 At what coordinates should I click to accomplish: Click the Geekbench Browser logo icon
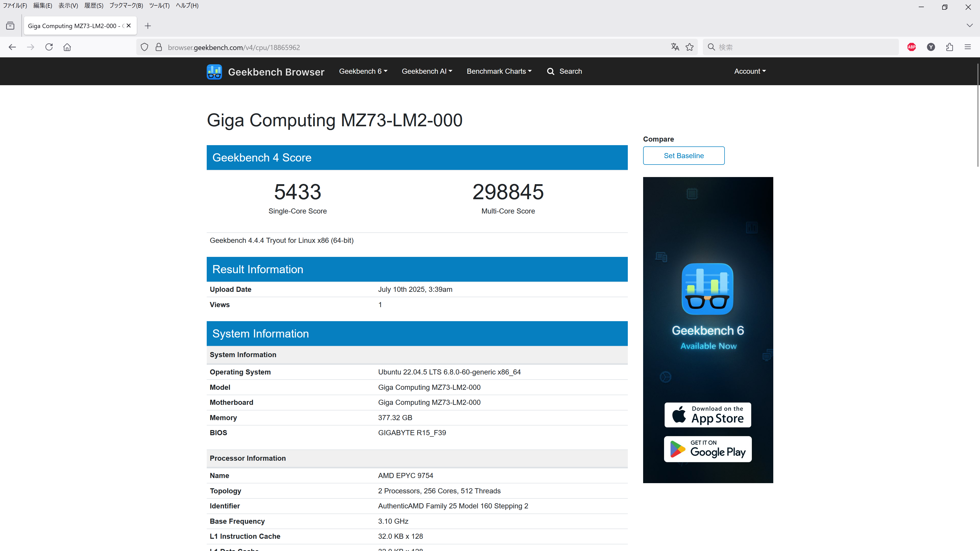coord(214,71)
